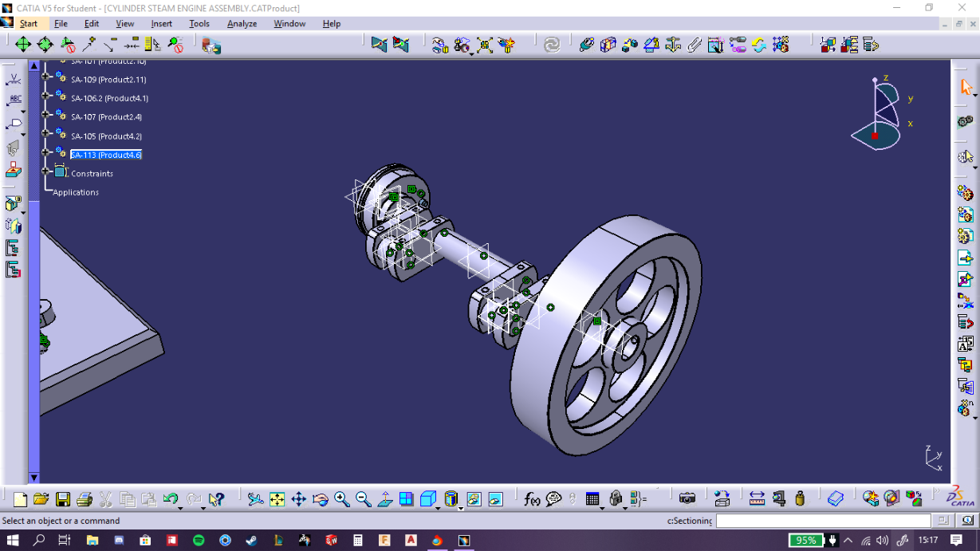Open the Insert menu
Image resolution: width=980 pixels, height=551 pixels.
162,23
